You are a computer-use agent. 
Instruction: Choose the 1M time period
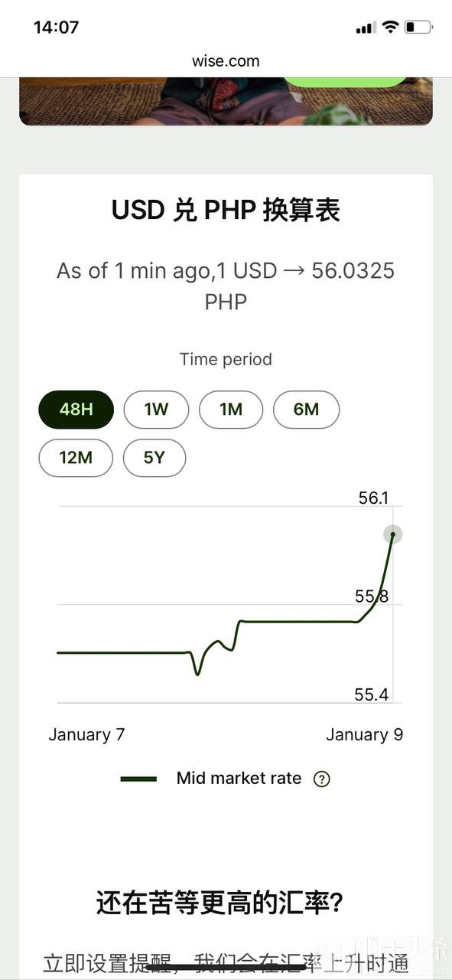coord(231,409)
